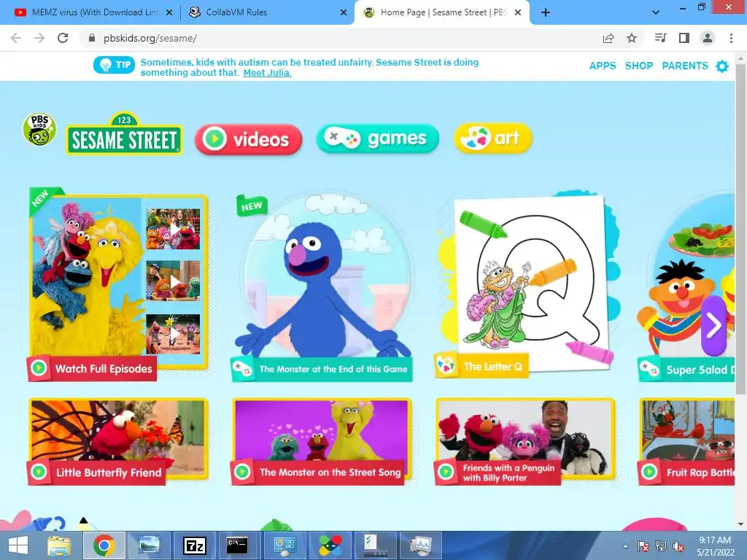Open Super Salad game card
747x560 pixels.
(687, 287)
